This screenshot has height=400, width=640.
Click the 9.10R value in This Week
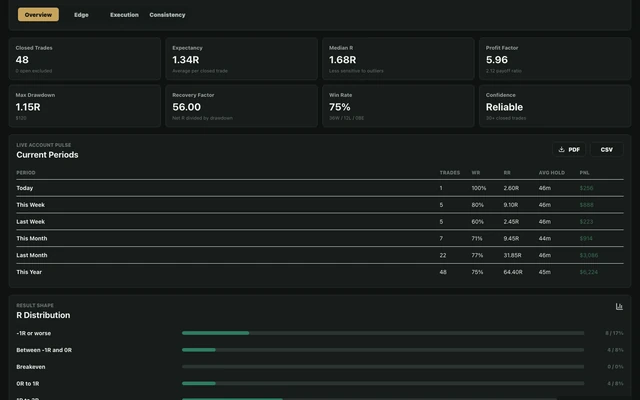coord(511,205)
